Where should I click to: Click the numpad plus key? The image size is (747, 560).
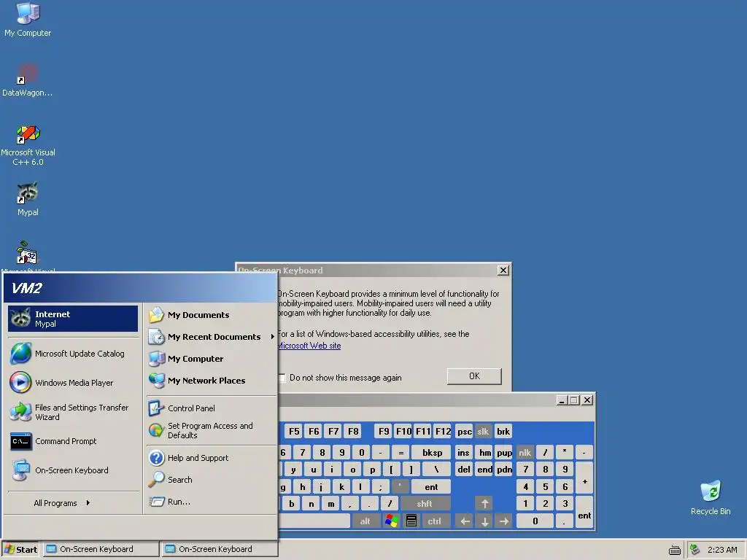[584, 478]
